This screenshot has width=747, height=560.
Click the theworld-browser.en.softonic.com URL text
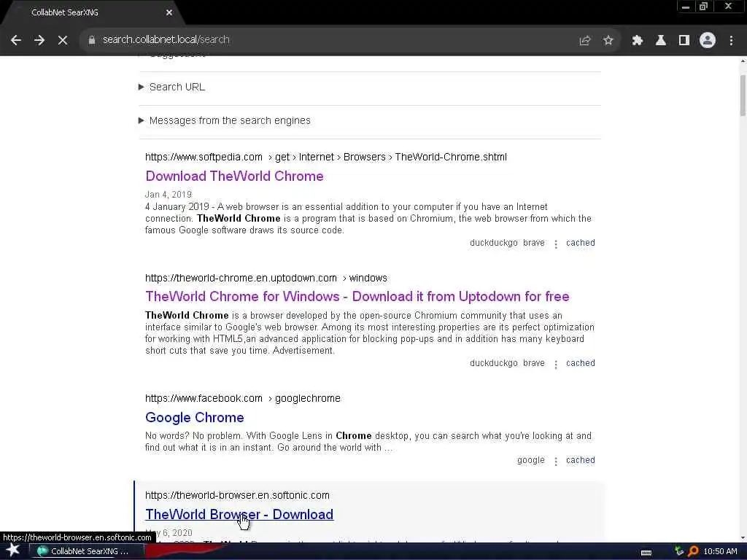[237, 495]
